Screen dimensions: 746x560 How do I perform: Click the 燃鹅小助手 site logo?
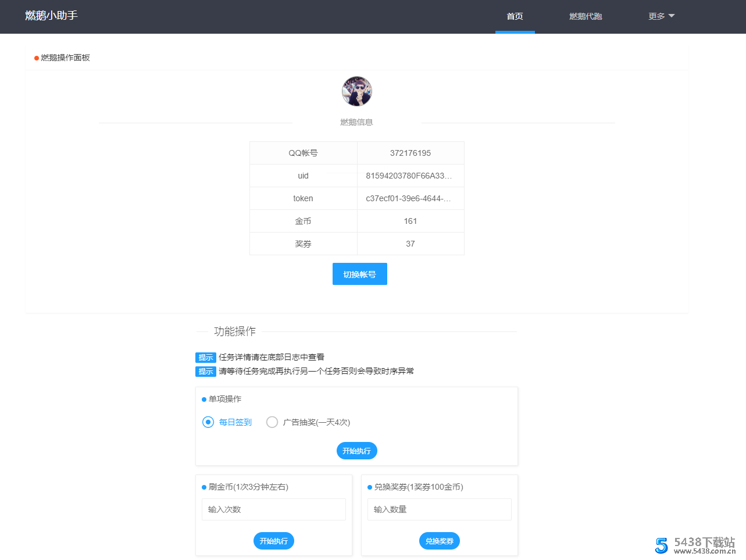coord(51,16)
